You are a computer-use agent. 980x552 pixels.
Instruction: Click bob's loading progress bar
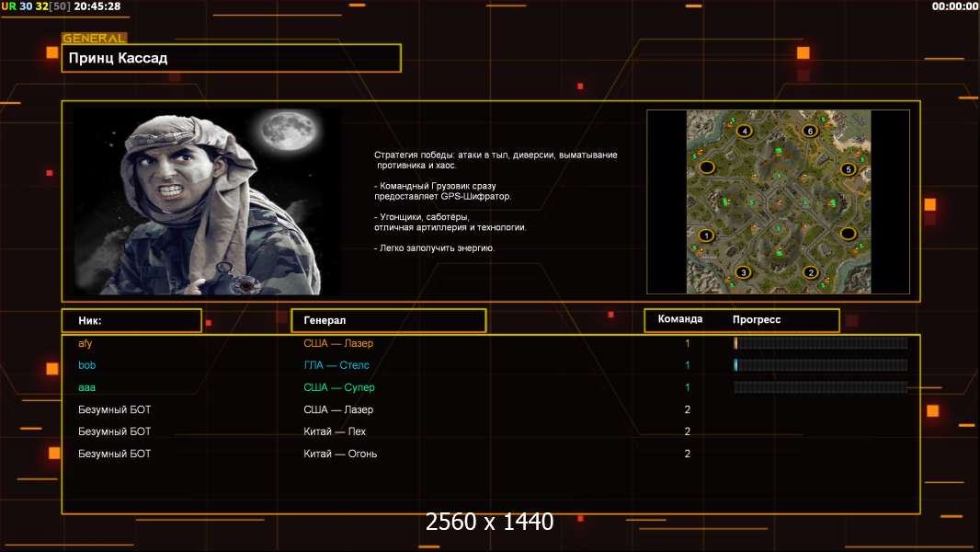pyautogui.click(x=820, y=365)
